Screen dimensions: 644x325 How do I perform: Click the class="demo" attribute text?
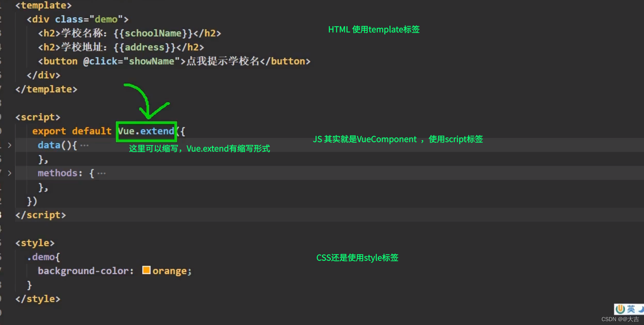[x=89, y=19]
